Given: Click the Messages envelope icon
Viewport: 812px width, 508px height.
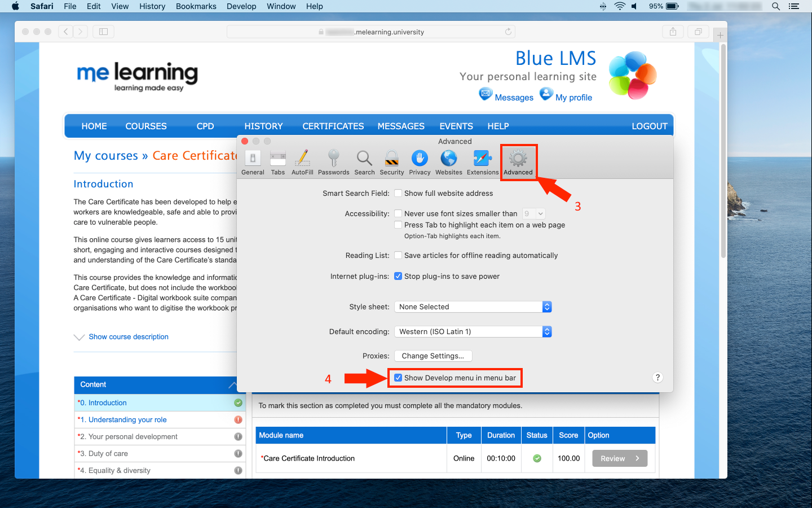Looking at the screenshot, I should pos(486,94).
